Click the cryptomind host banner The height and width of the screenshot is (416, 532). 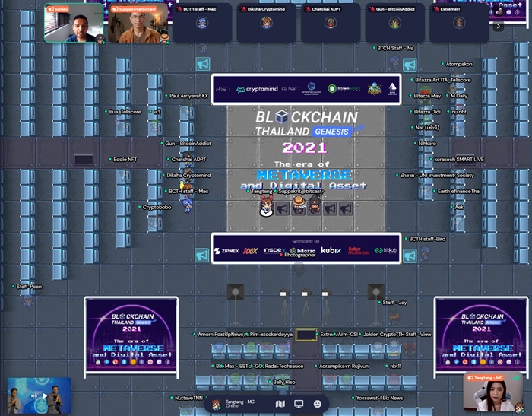pos(306,89)
